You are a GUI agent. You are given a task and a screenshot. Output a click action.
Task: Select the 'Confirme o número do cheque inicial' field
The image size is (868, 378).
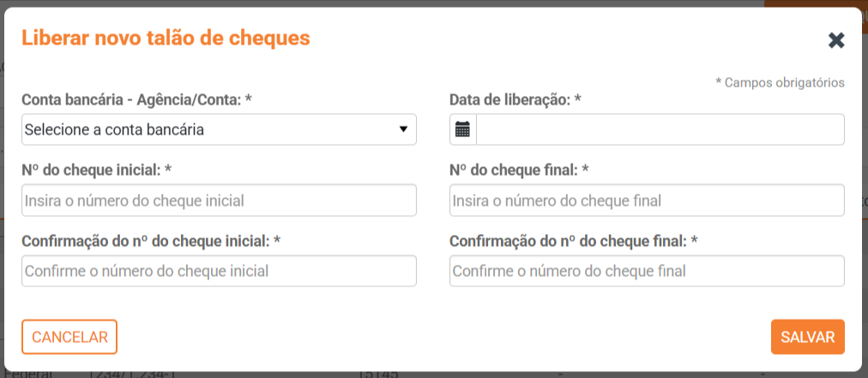(x=219, y=271)
